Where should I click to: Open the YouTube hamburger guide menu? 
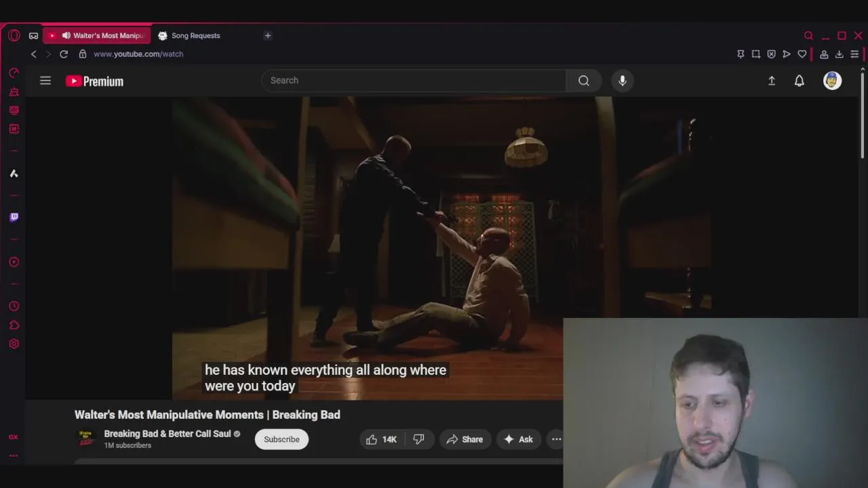45,81
